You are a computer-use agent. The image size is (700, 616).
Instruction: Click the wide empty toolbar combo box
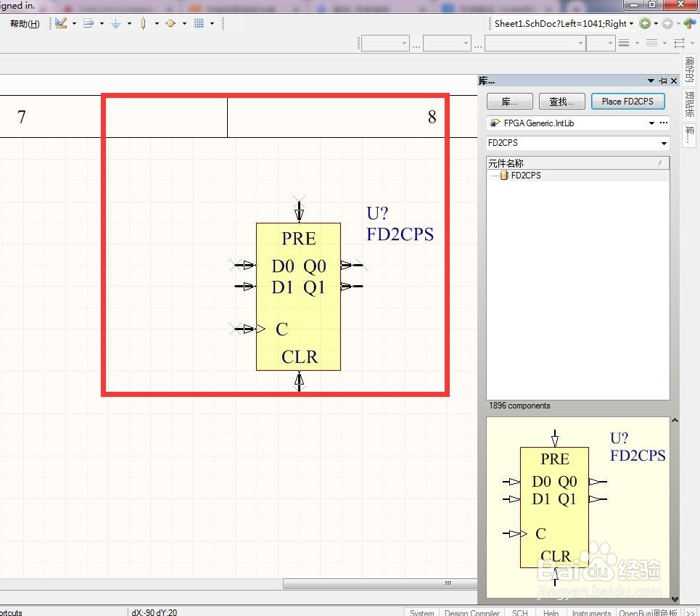pos(535,44)
